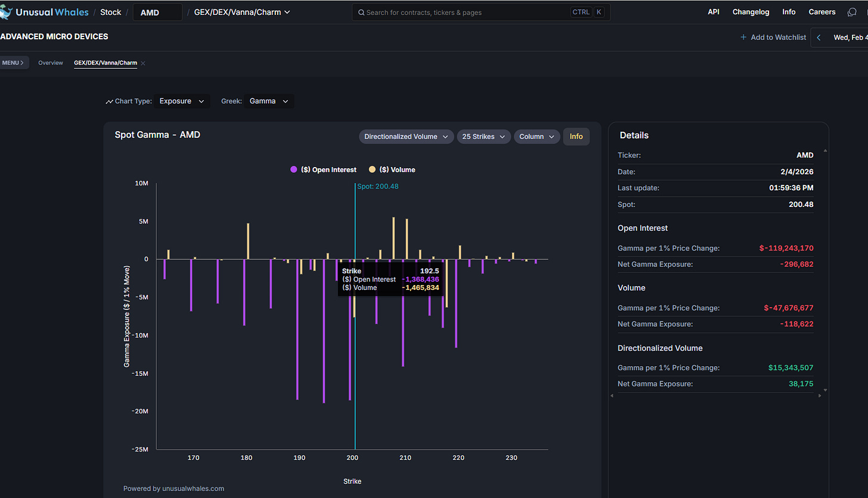Click the purple Open Interest color dot

click(x=293, y=169)
